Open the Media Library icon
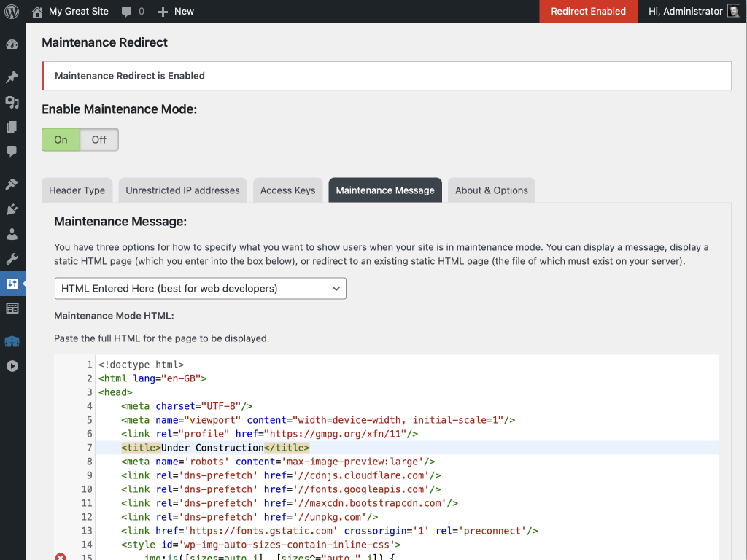The width and height of the screenshot is (747, 560). pos(12,102)
